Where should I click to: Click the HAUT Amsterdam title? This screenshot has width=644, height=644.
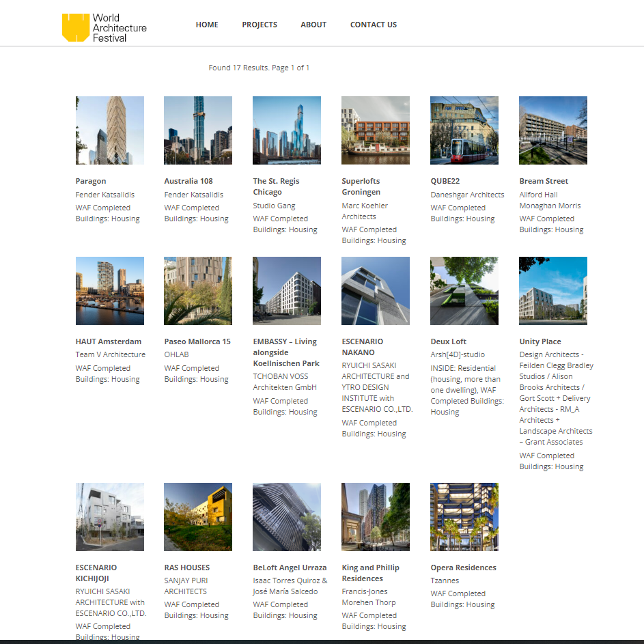[109, 341]
